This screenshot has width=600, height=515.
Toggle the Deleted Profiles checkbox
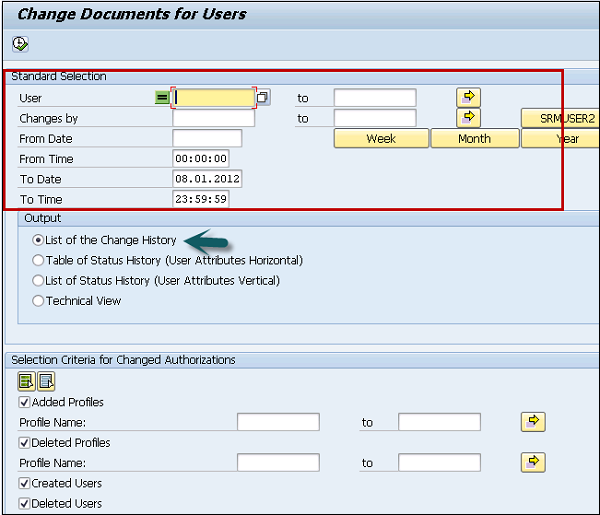click(24, 443)
